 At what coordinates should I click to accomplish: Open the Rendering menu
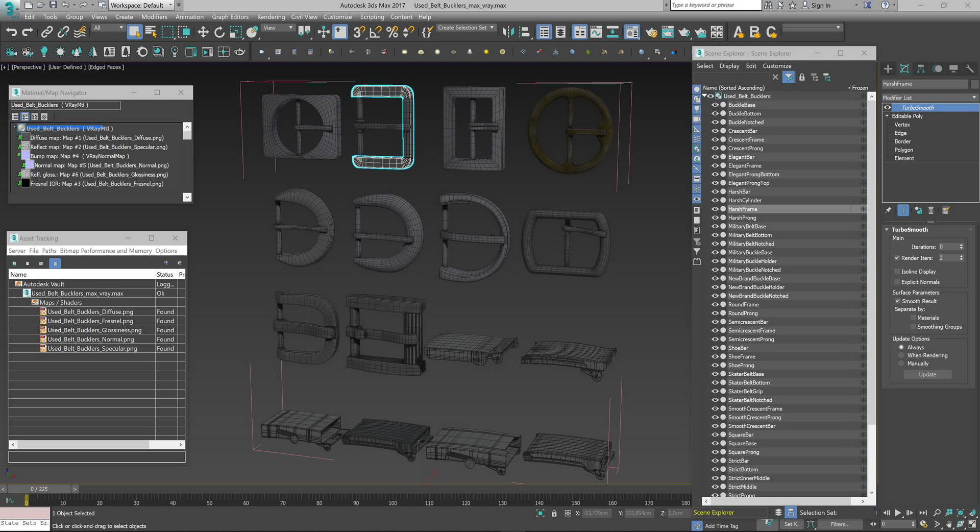pyautogui.click(x=271, y=17)
